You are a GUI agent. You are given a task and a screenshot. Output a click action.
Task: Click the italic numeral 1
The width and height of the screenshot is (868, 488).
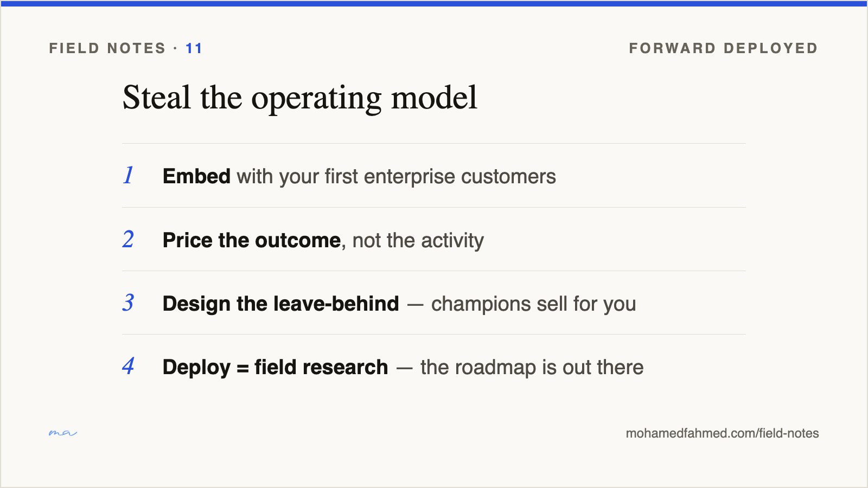pyautogui.click(x=129, y=175)
